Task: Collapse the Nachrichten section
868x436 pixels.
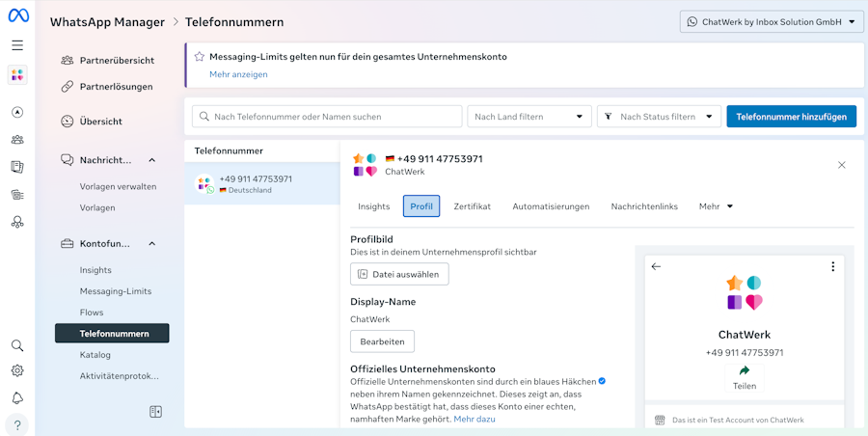Action: pyautogui.click(x=152, y=160)
